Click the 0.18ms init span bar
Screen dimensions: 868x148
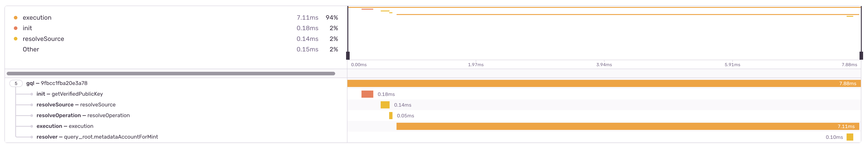367,94
